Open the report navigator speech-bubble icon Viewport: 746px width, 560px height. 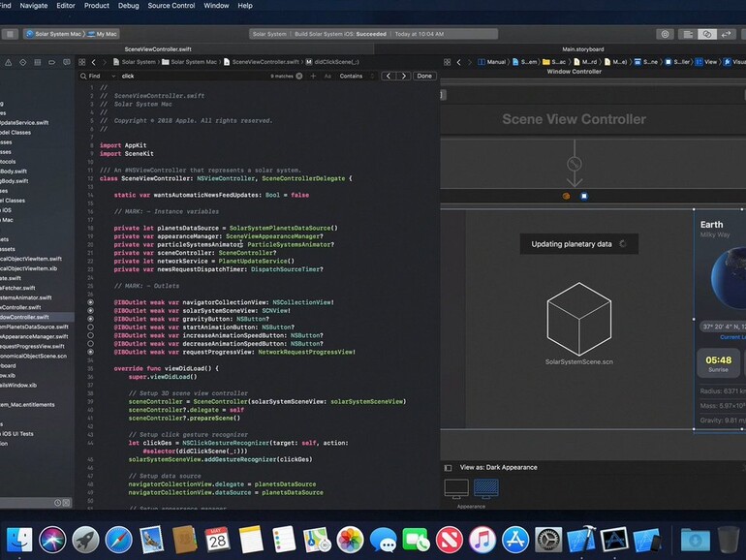click(67, 62)
